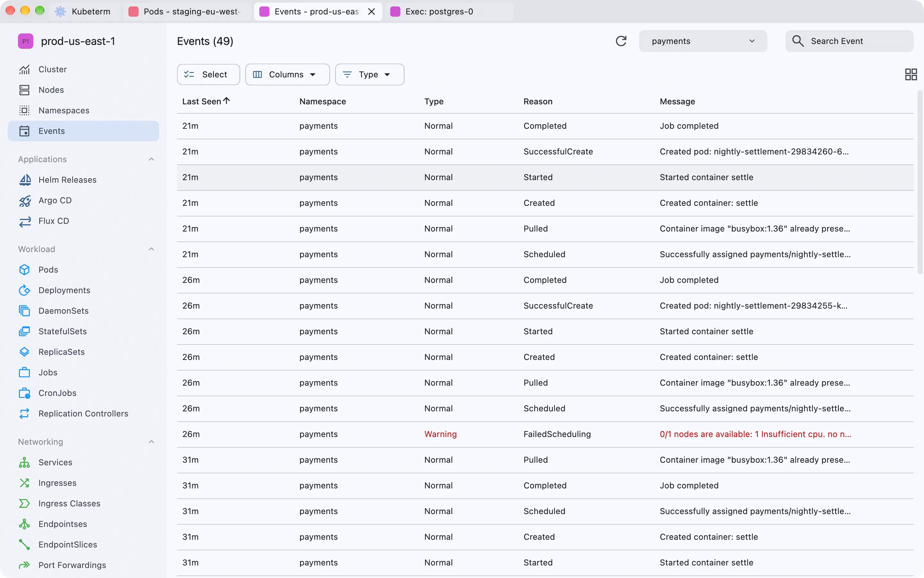924x578 pixels.
Task: Open Services in sidebar
Action: 83,462
